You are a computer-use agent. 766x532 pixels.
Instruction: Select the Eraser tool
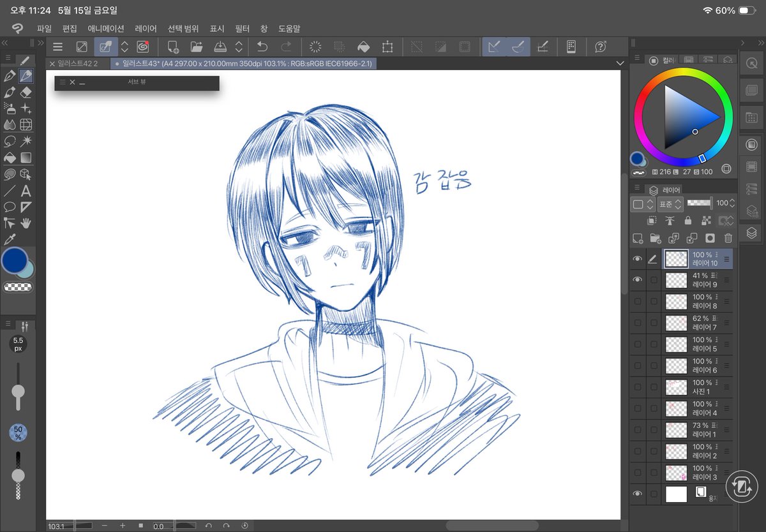[x=26, y=92]
